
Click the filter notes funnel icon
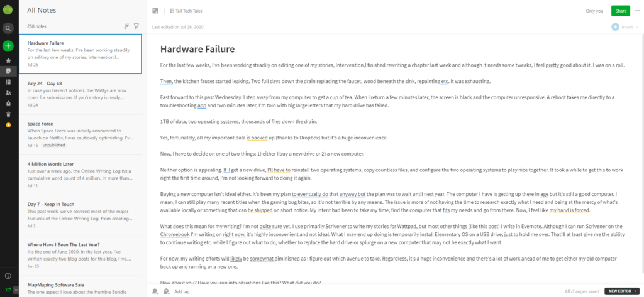click(x=136, y=26)
